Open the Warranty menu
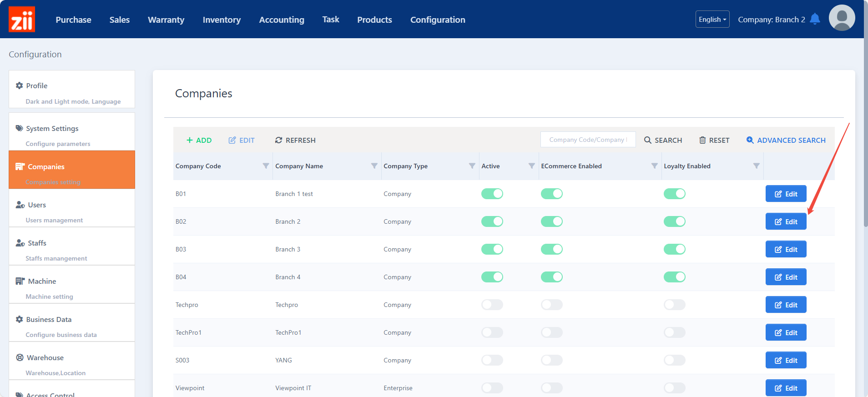Viewport: 868px width, 397px height. pyautogui.click(x=166, y=20)
